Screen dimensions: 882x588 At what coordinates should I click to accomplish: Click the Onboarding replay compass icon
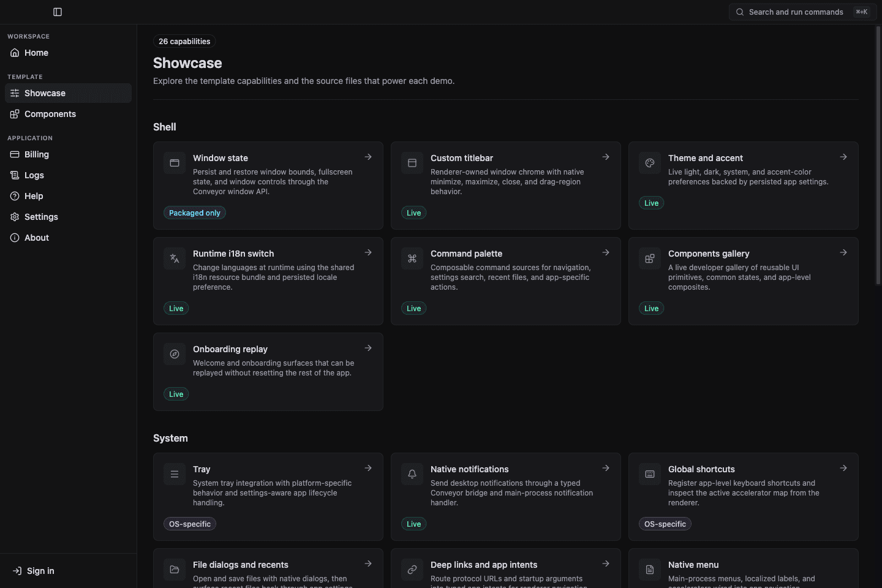[175, 354]
